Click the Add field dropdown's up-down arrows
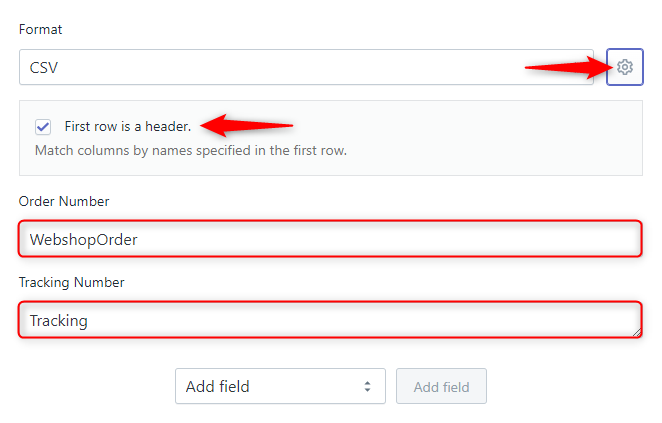The image size is (662, 423). pos(367,386)
